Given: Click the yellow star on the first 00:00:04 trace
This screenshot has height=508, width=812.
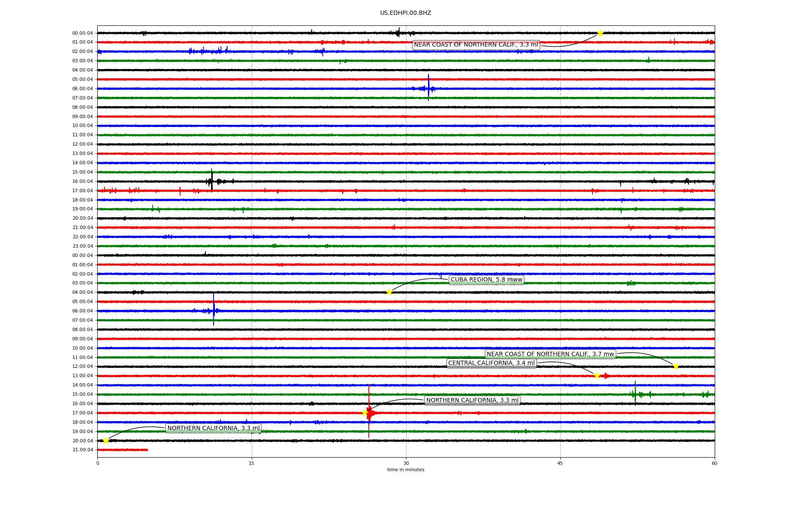Looking at the screenshot, I should (600, 33).
